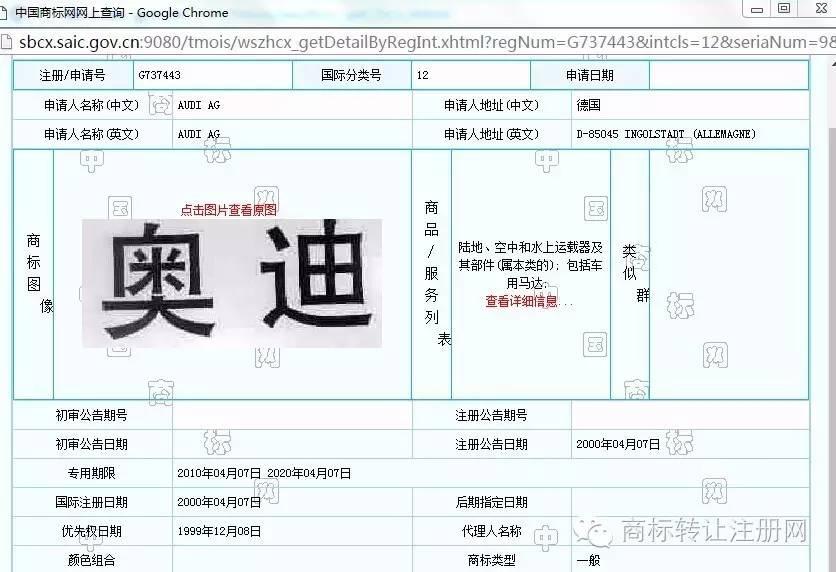Click the 注册公告日期 value 2000年04月07日

[617, 444]
